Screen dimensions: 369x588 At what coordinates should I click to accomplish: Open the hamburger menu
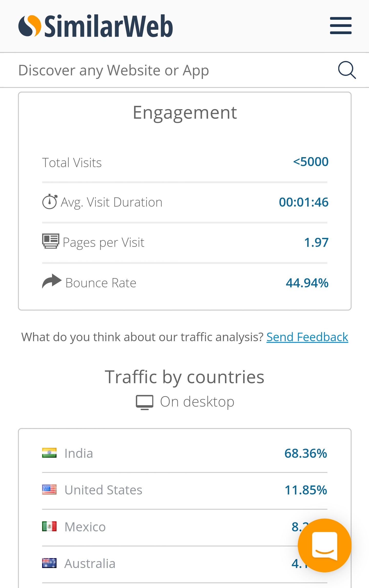(x=341, y=26)
